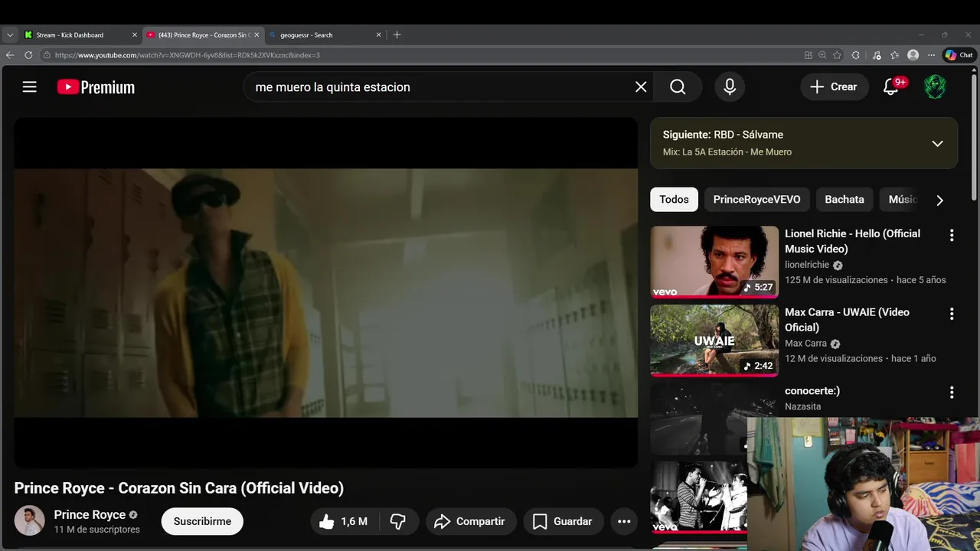Close the Kick Dashboard tab

tap(135, 34)
